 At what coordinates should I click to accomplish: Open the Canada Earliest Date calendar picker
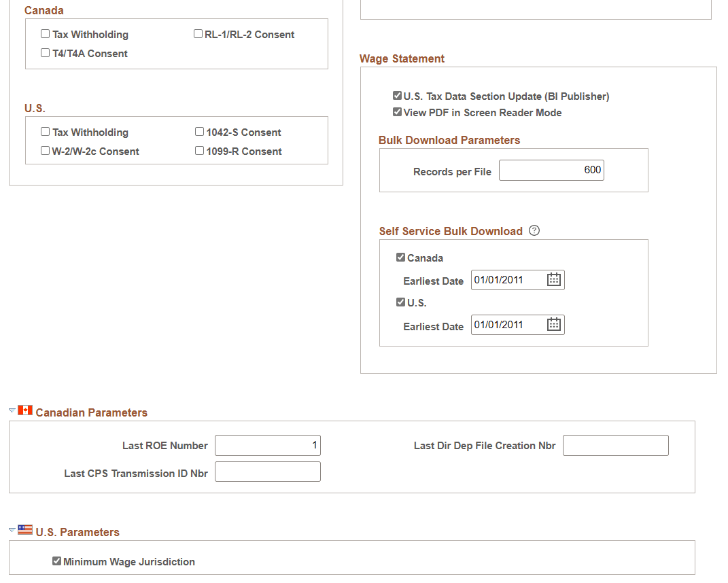554,279
